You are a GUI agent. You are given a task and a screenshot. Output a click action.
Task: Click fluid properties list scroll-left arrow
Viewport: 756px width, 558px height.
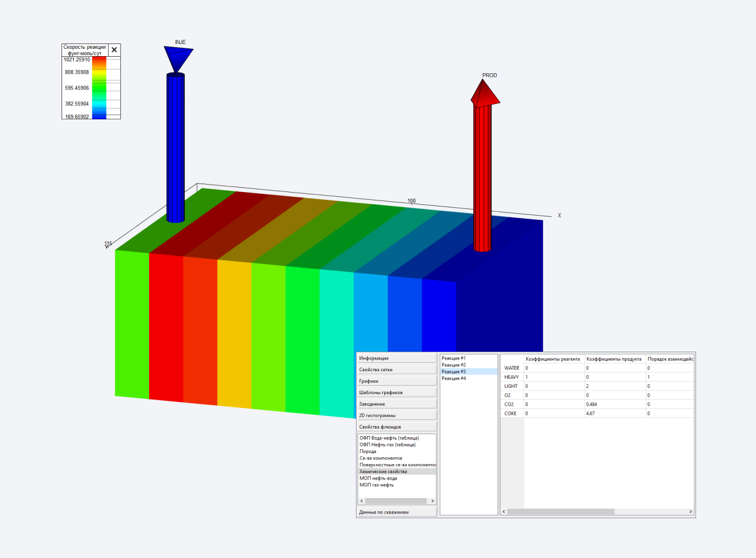[362, 501]
